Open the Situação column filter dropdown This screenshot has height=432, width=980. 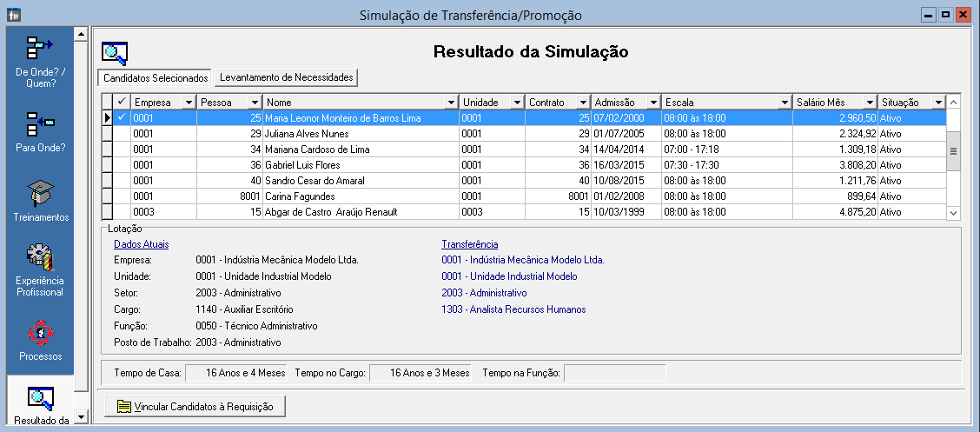click(937, 103)
